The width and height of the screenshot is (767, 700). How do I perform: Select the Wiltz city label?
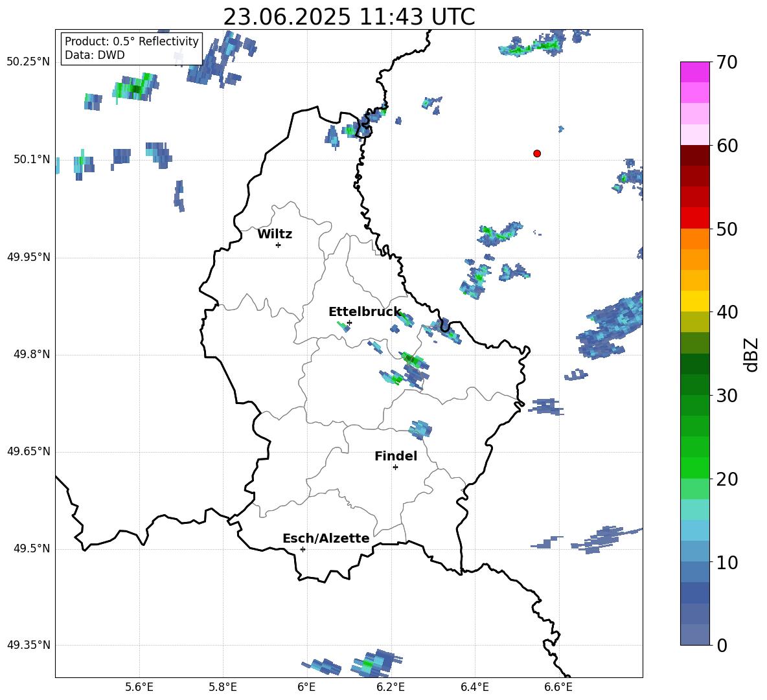click(275, 234)
